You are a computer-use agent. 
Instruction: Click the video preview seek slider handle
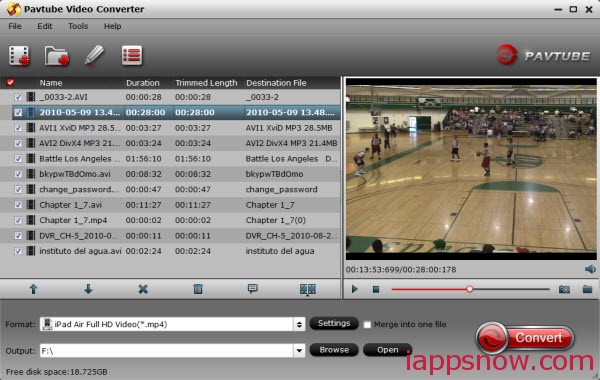470,289
